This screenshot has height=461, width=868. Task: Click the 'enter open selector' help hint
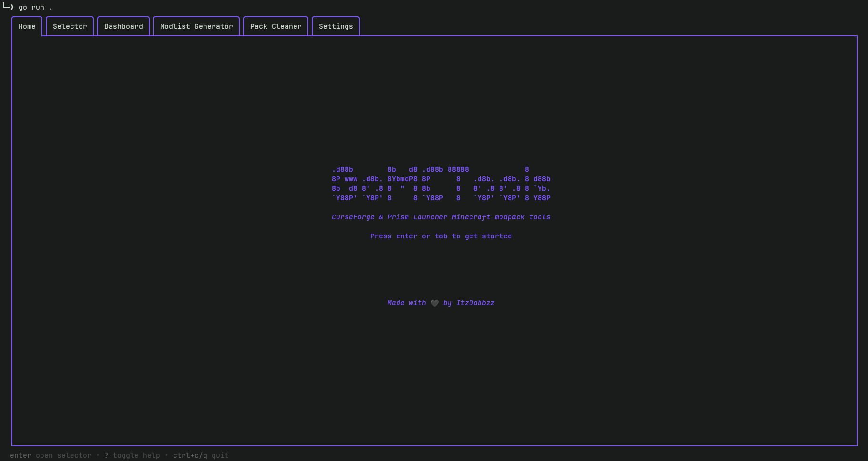tap(51, 455)
